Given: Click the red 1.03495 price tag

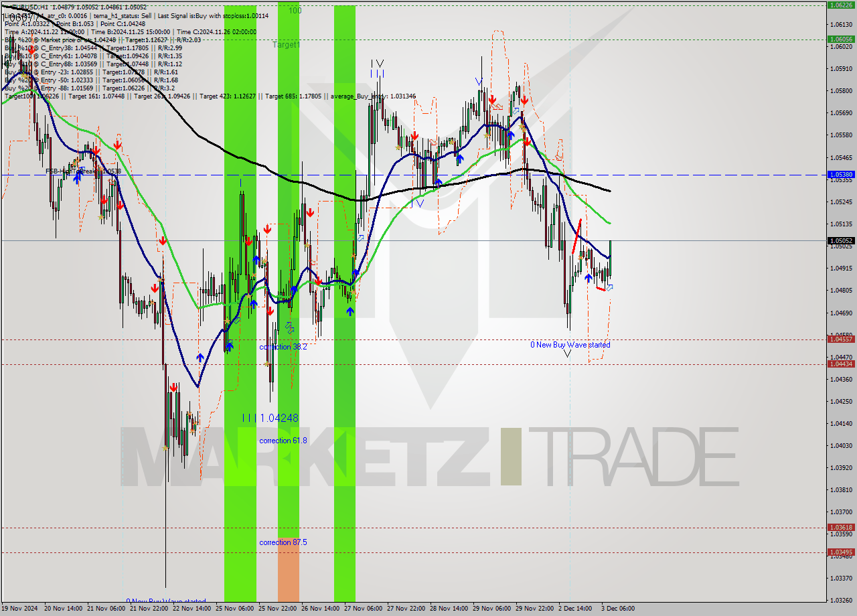Looking at the screenshot, I should [x=841, y=552].
